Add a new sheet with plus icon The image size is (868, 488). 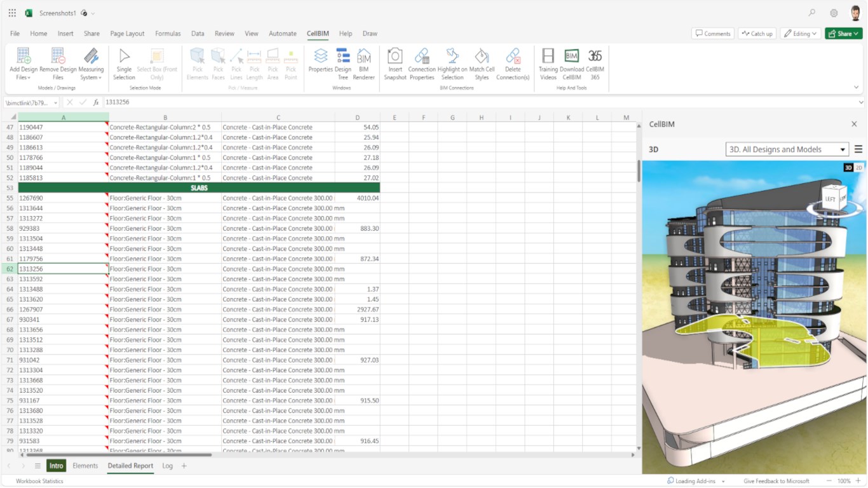(184, 466)
